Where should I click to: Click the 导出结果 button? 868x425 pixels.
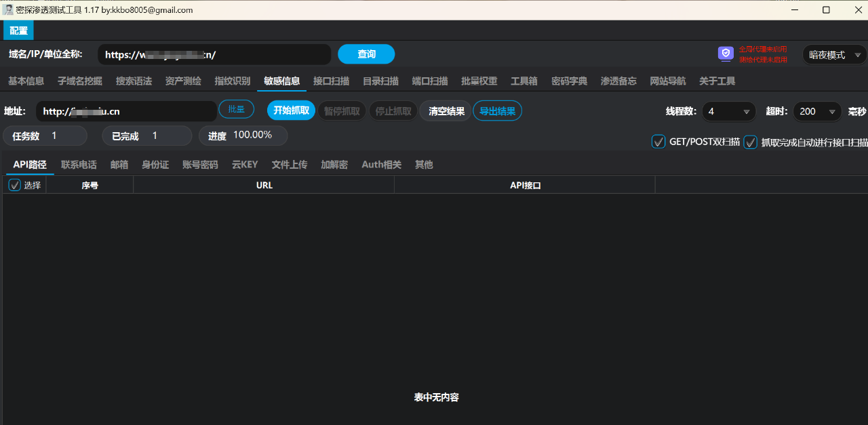click(497, 110)
